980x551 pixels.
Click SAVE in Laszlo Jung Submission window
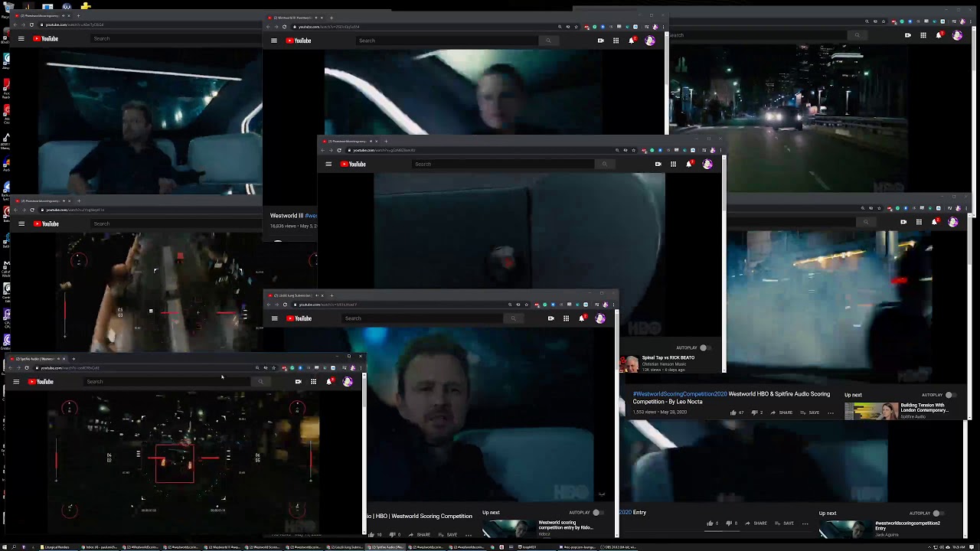[x=448, y=535]
